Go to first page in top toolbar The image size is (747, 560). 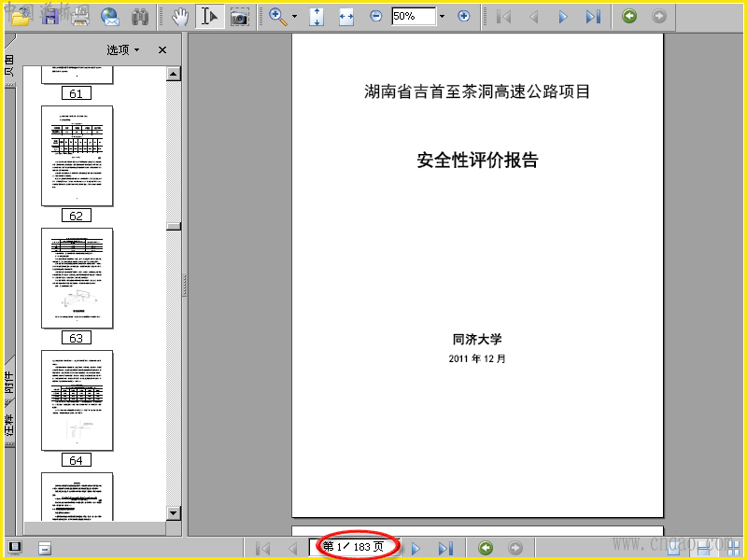[x=503, y=17]
